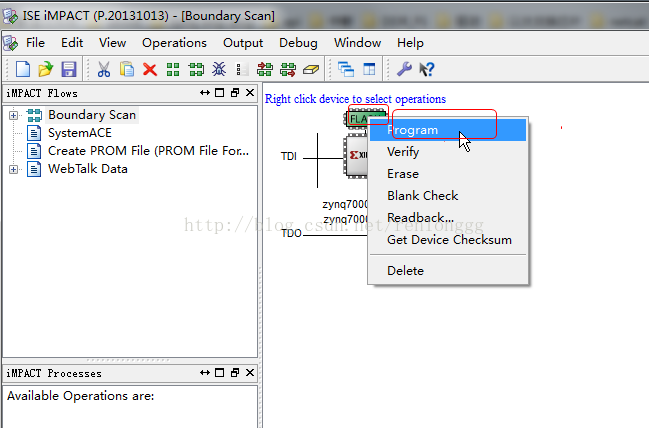Choose Delete from the context menu
Image resolution: width=649 pixels, height=428 pixels.
click(x=448, y=271)
